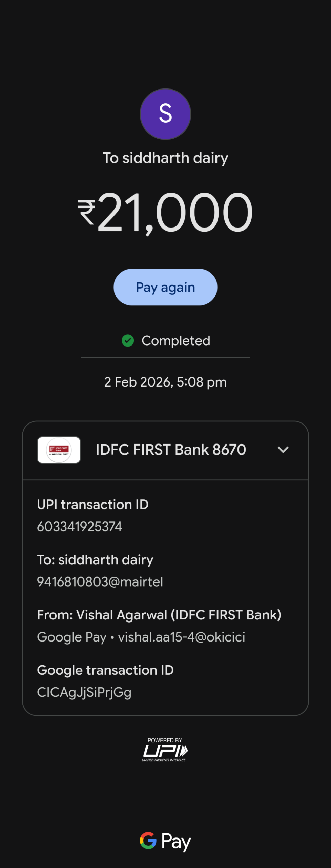The image size is (331, 868).
Task: Tap the Google Pay logo
Action: tap(165, 841)
